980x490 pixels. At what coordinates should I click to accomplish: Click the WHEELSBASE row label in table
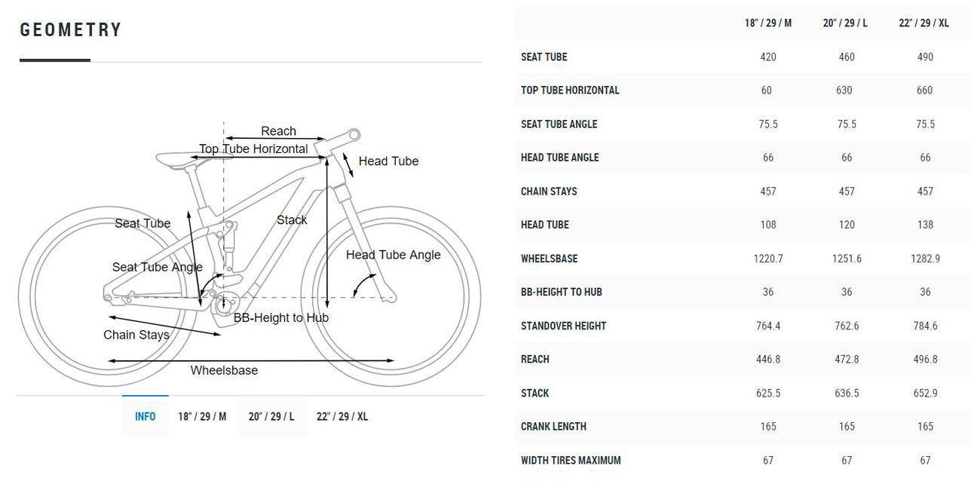pos(550,259)
